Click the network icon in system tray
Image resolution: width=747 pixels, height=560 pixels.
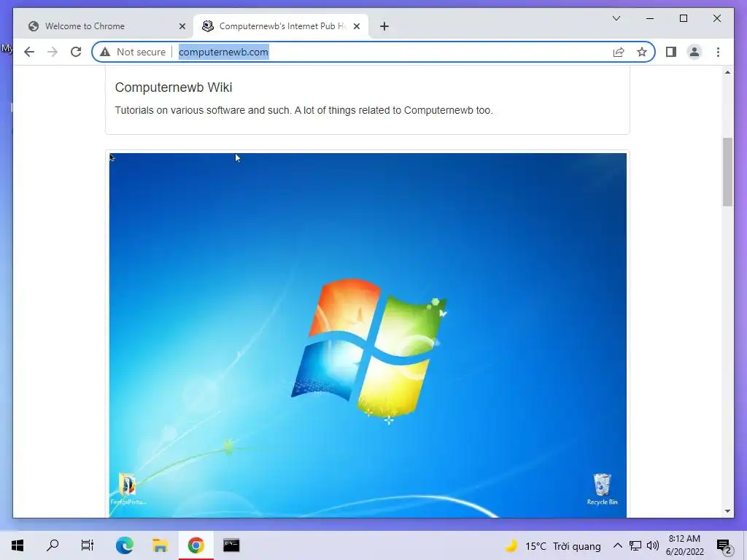[x=635, y=545]
